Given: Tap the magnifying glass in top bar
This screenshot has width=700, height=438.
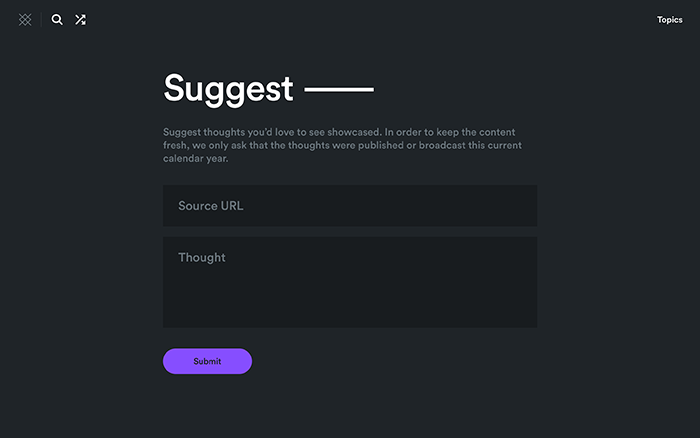Looking at the screenshot, I should (57, 19).
